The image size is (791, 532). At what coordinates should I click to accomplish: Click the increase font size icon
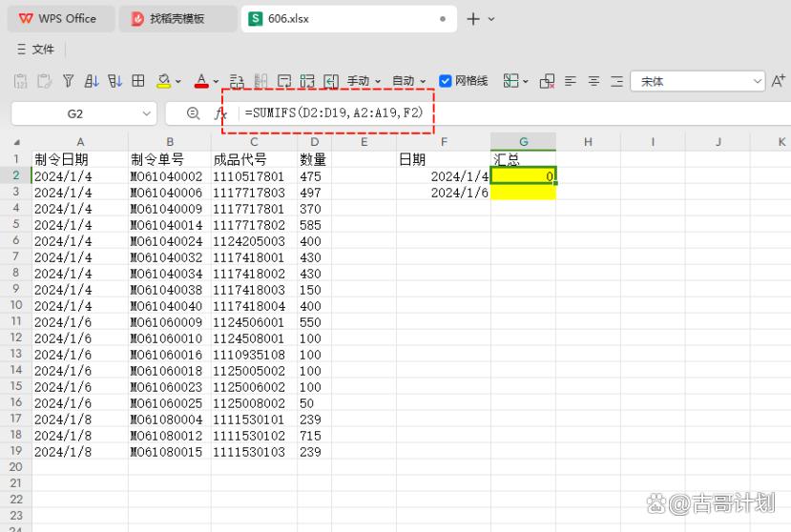[779, 82]
